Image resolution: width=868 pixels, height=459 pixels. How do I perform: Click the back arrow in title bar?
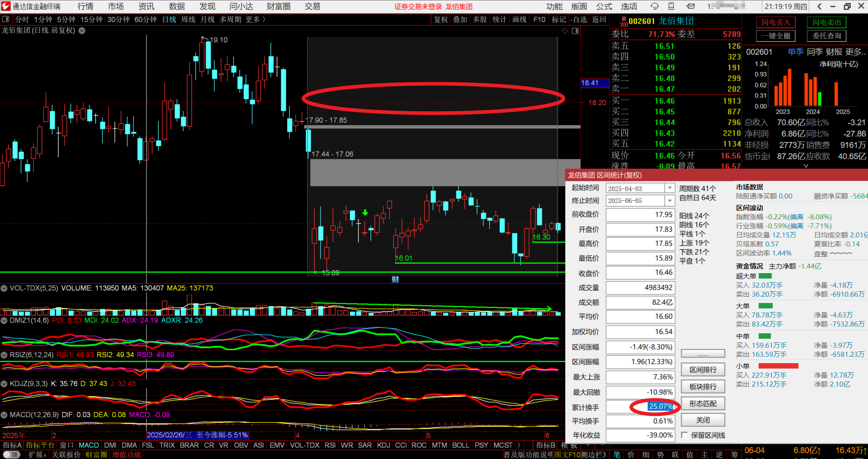[x=819, y=6]
